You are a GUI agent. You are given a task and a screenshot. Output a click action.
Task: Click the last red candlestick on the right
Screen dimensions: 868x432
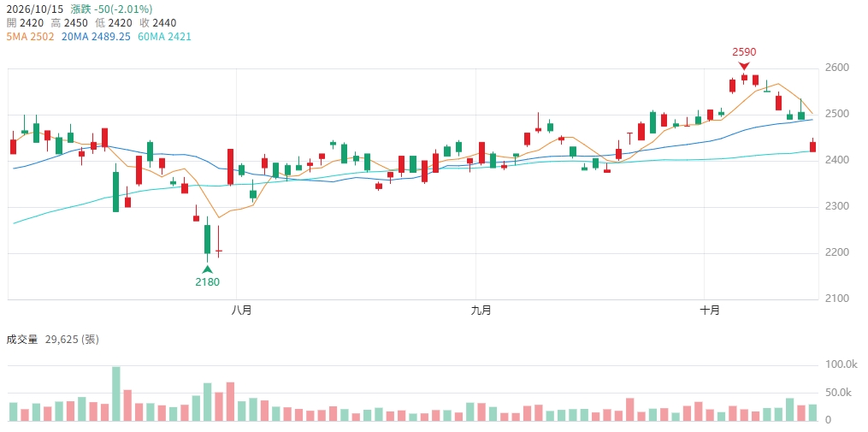[812, 146]
